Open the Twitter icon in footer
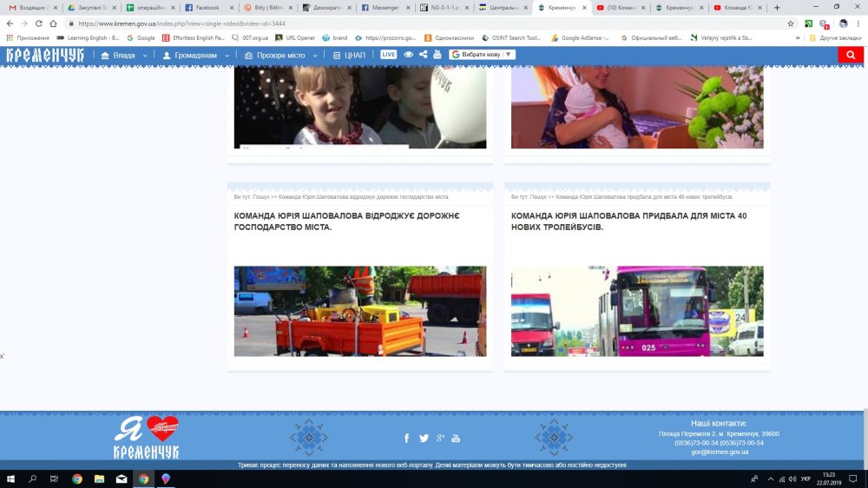 [424, 439]
